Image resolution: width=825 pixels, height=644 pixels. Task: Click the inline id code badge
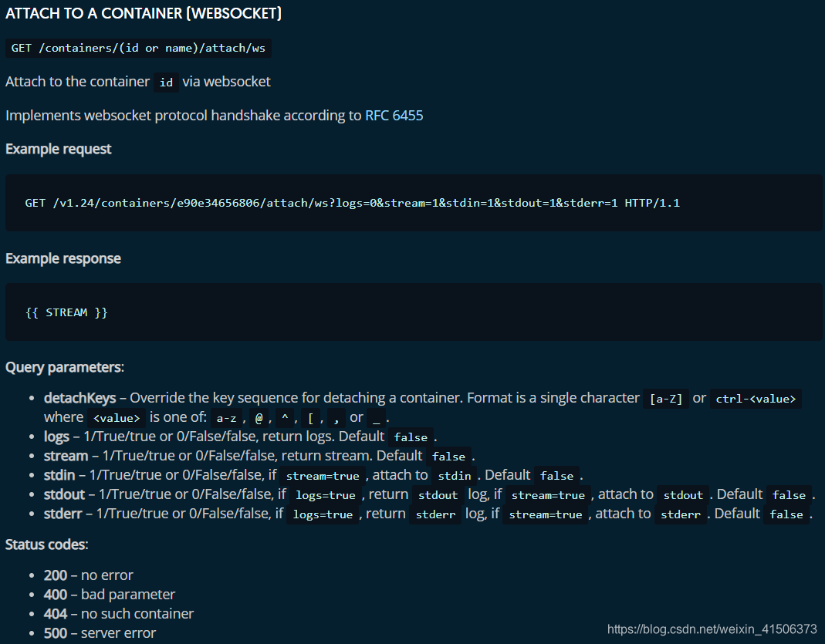[165, 82]
